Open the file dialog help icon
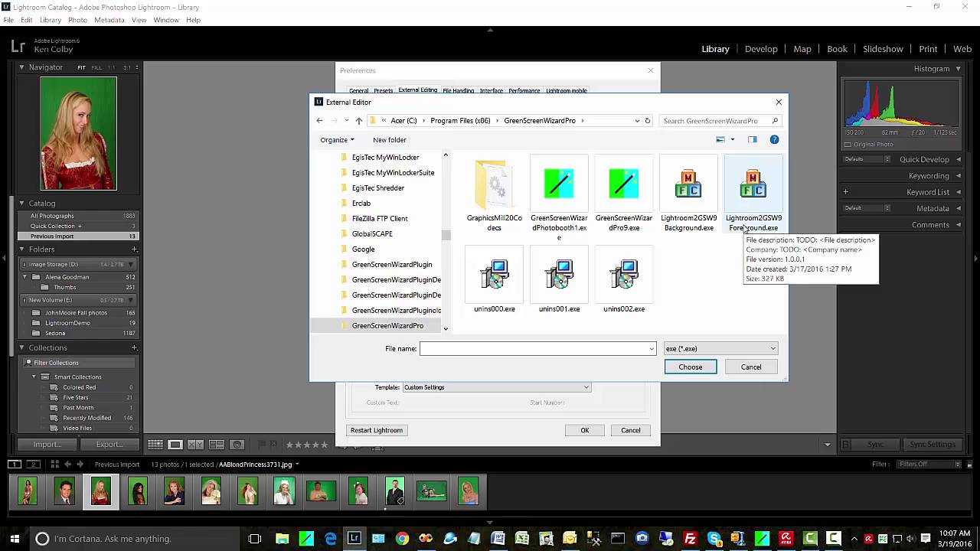Screen dimensions: 980x551 (x=774, y=139)
